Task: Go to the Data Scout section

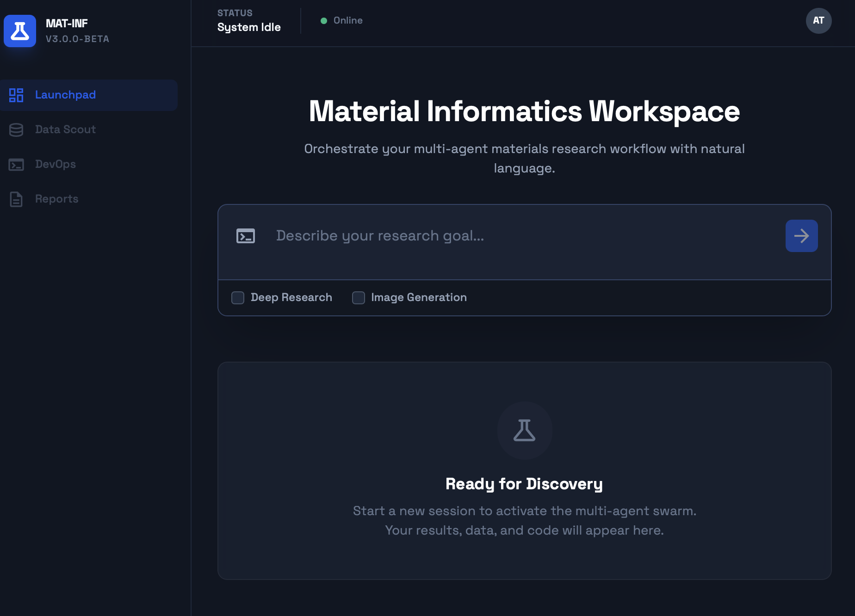Action: tap(89, 130)
